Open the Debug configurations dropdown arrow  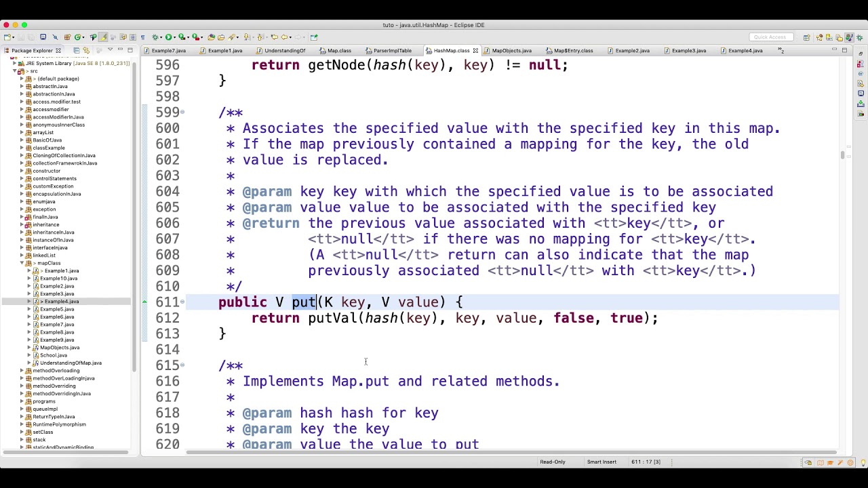(161, 37)
